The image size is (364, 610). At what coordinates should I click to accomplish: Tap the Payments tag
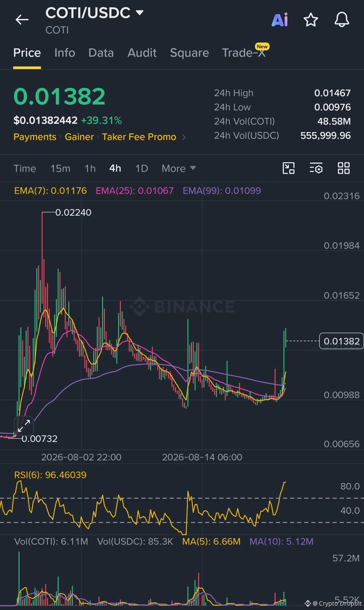point(35,137)
